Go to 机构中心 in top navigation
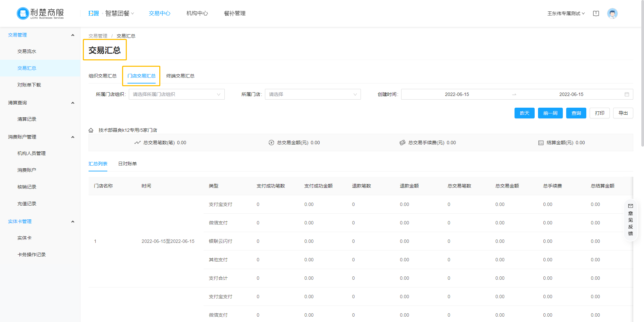Viewport: 644px width, 322px height. [197, 13]
